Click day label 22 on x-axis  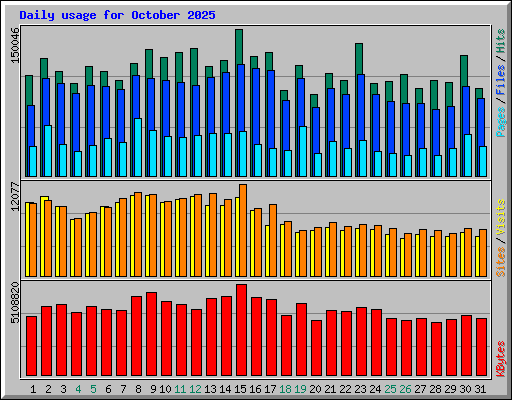(345, 389)
